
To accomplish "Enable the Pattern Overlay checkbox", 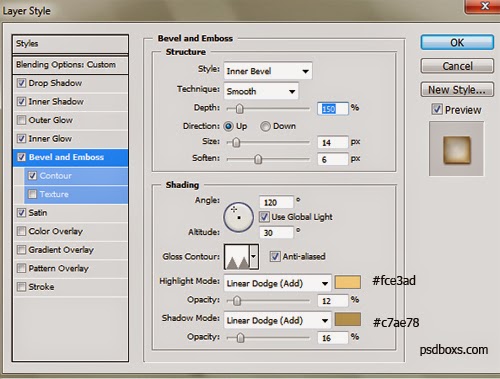I will click(x=21, y=268).
